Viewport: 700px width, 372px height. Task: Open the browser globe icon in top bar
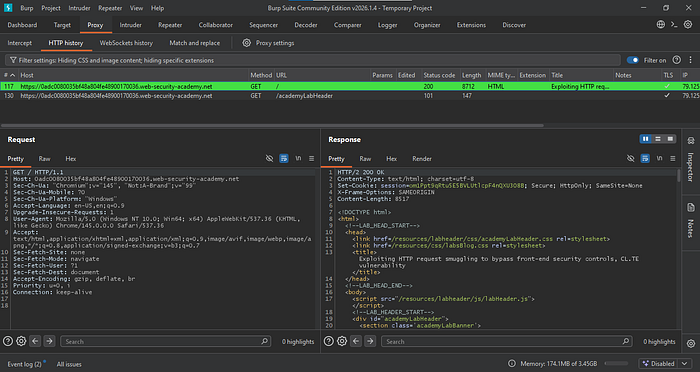click(661, 25)
